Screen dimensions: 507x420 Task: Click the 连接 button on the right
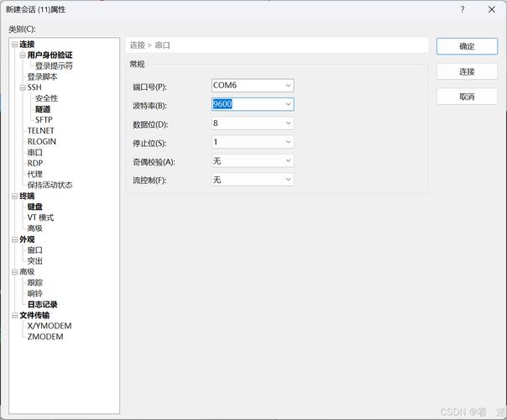click(467, 71)
